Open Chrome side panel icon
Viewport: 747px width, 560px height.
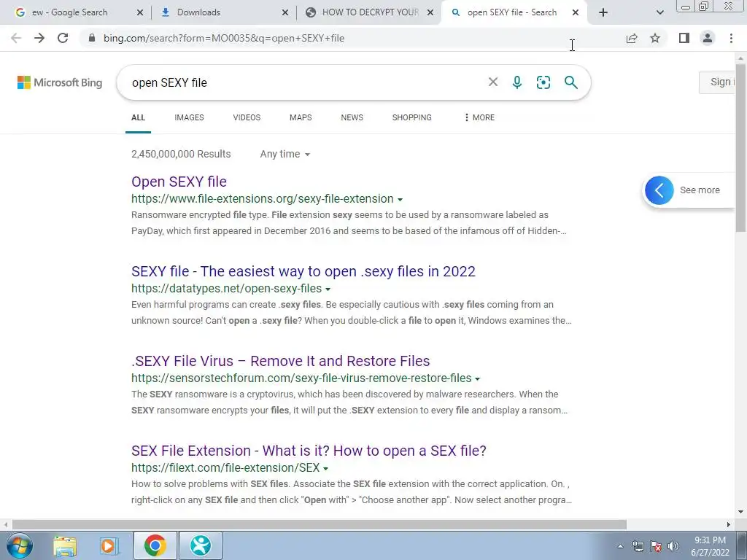pyautogui.click(x=684, y=38)
